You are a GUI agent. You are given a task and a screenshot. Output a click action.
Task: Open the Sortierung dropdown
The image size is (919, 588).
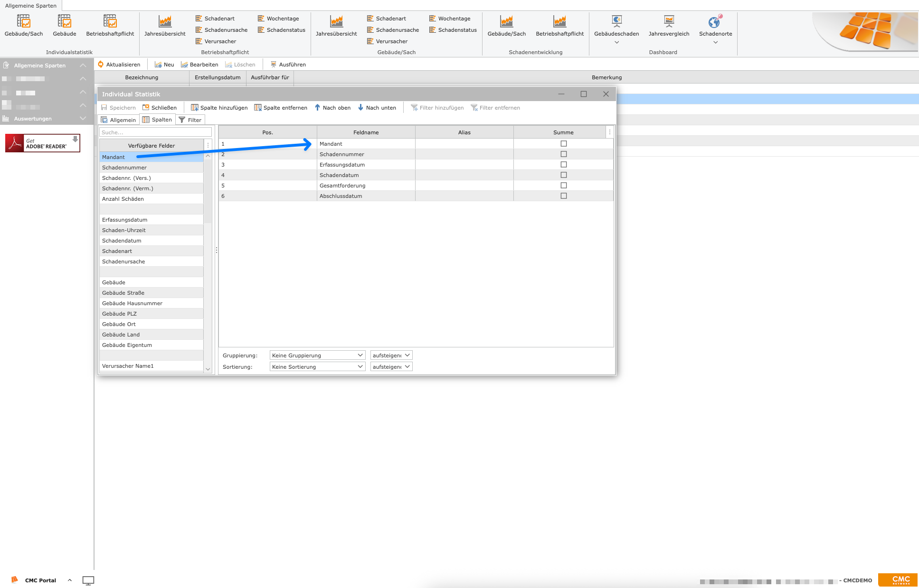point(317,367)
